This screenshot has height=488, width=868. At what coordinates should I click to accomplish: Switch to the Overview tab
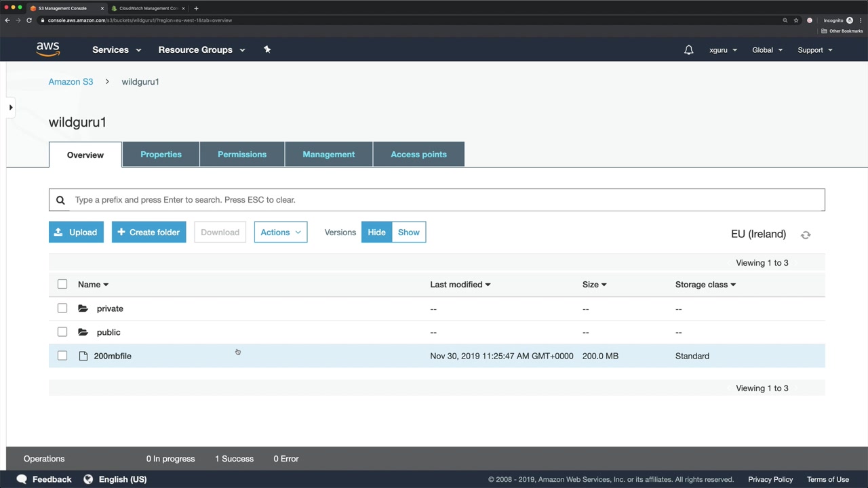85,155
